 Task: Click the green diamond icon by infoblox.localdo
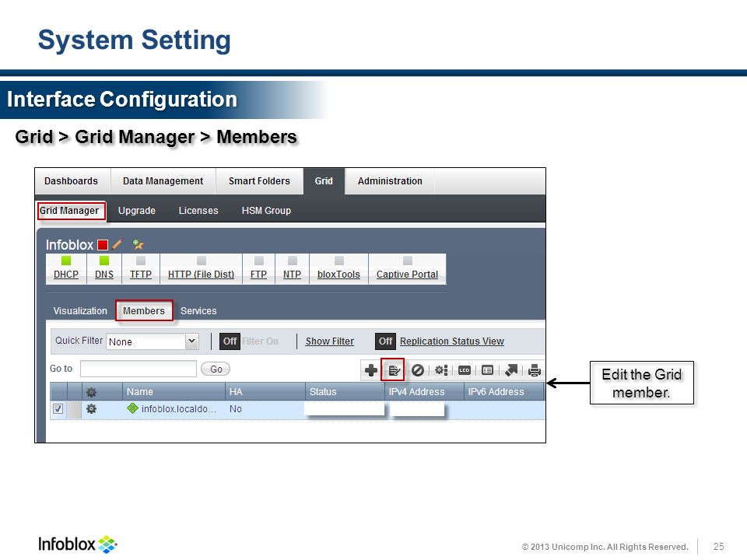132,408
